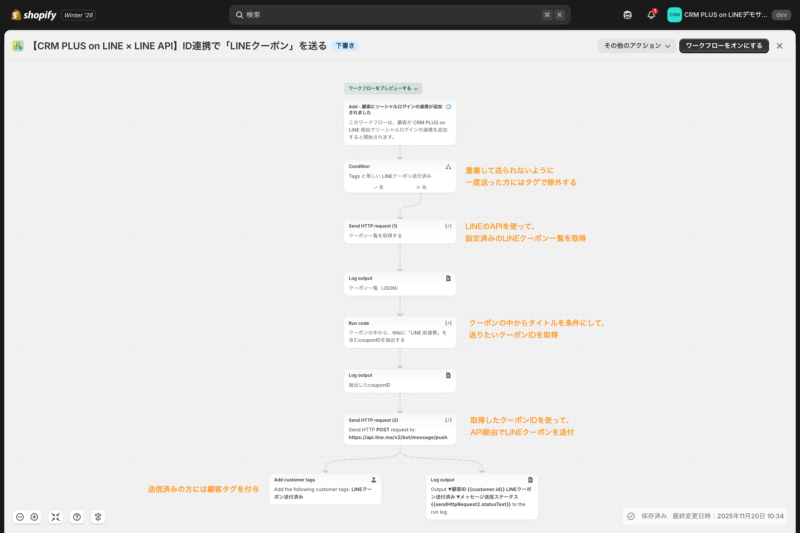Open the notifications bell

651,15
